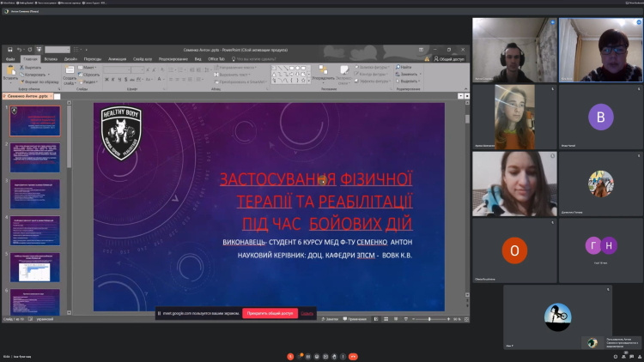The height and width of the screenshot is (362, 644).
Task: Open Notes (Заметки) in the status bar
Action: pyautogui.click(x=330, y=319)
